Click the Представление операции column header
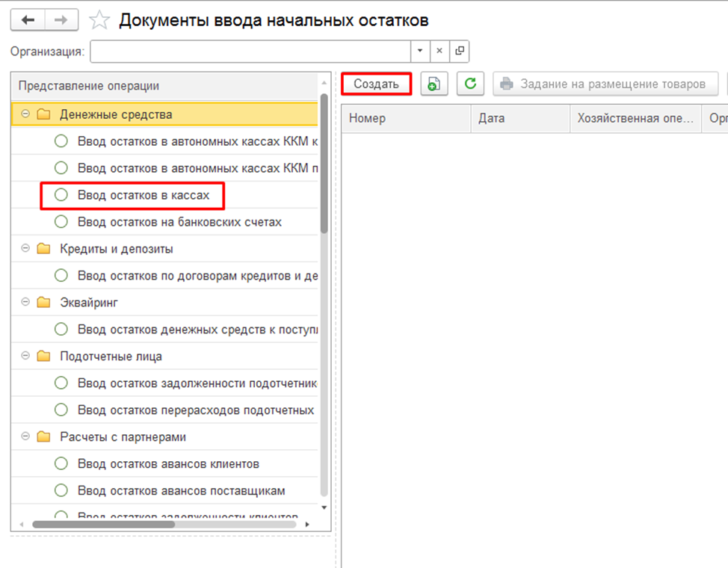Image resolution: width=728 pixels, height=568 pixels. (x=165, y=86)
